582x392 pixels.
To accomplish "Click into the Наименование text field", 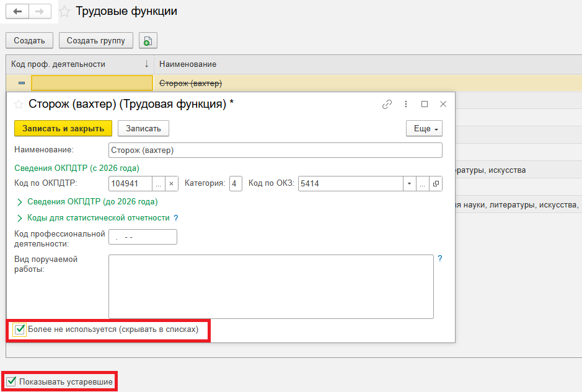I will pos(275,150).
